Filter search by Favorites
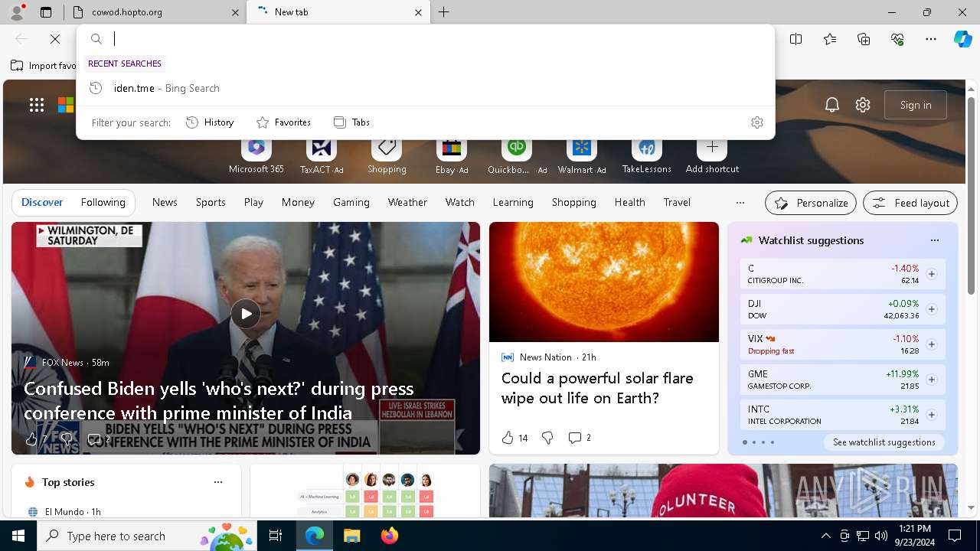Viewport: 980px width, 551px height. coord(283,122)
